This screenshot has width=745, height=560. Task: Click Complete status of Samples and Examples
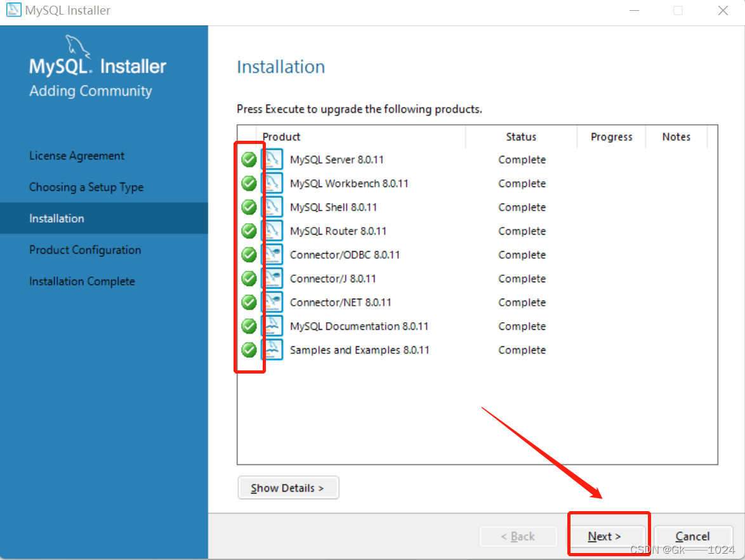(522, 349)
